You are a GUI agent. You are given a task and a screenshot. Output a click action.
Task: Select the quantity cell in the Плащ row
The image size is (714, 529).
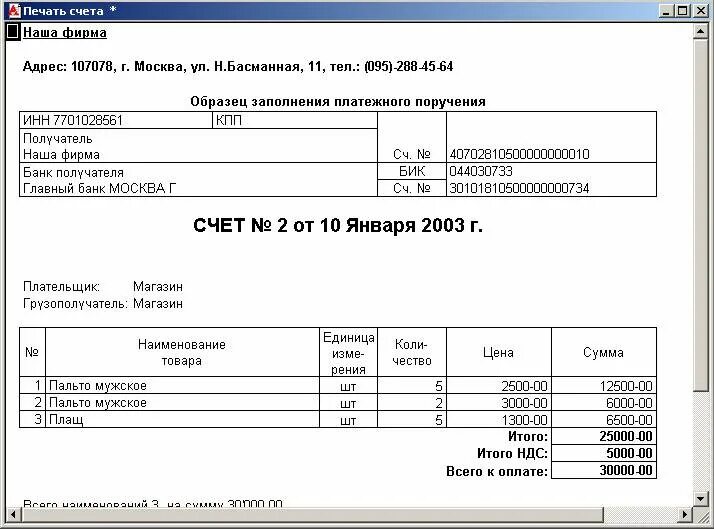pos(412,419)
